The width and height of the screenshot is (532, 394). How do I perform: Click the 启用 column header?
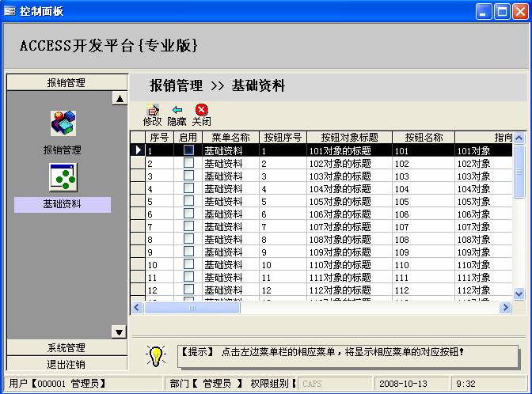[x=188, y=138]
